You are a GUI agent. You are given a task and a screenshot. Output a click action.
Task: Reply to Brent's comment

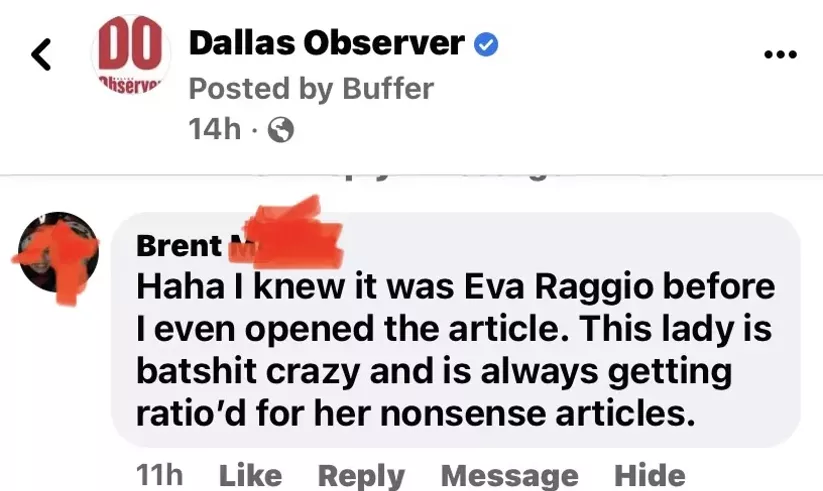tap(361, 476)
